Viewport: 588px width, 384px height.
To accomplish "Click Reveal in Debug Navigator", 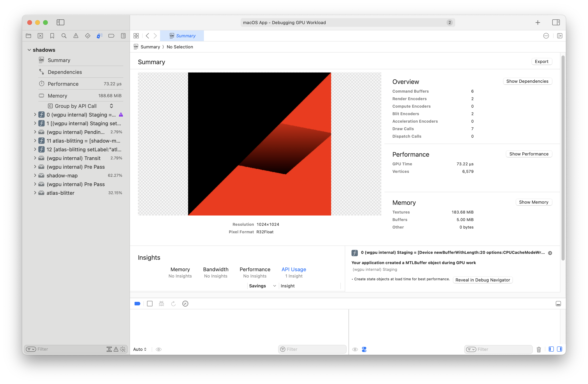I will point(482,280).
